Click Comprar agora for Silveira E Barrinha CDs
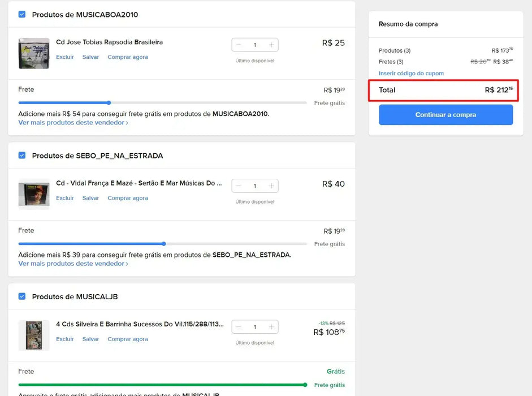The height and width of the screenshot is (396, 532). pos(128,339)
